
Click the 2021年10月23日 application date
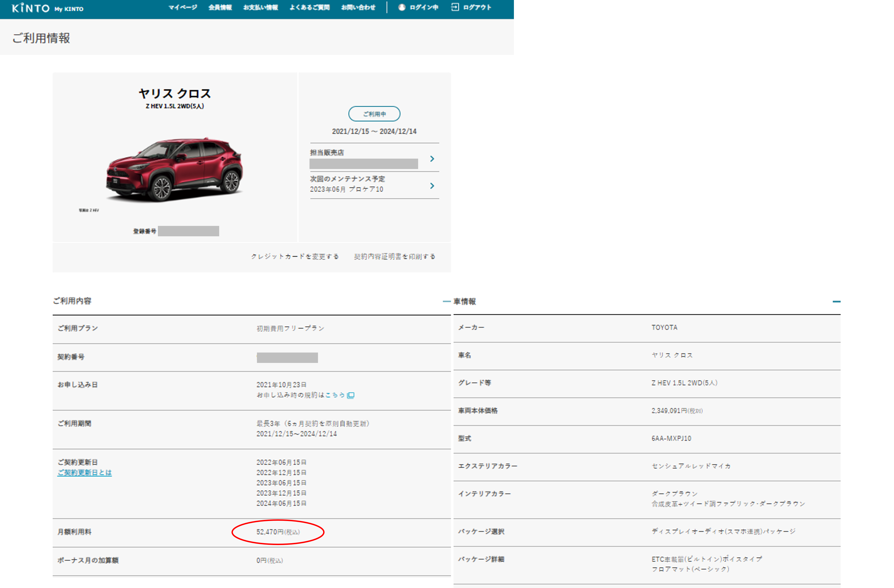pyautogui.click(x=281, y=385)
